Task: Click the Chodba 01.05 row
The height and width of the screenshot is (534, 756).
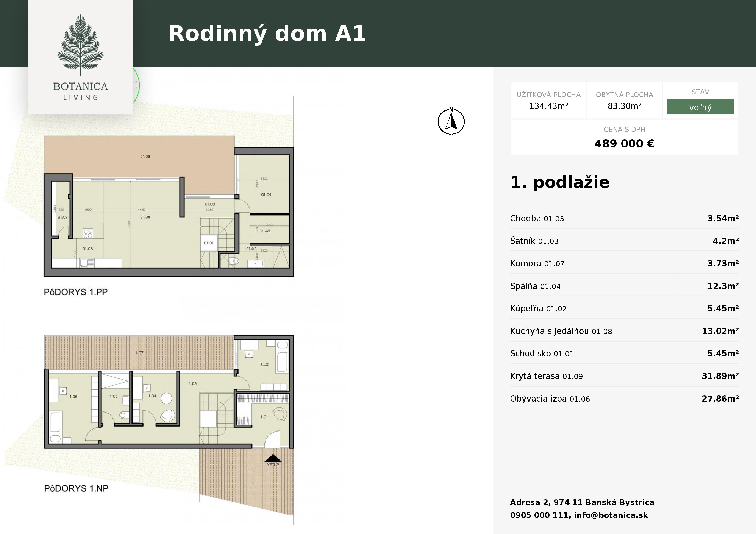Action: (624, 219)
